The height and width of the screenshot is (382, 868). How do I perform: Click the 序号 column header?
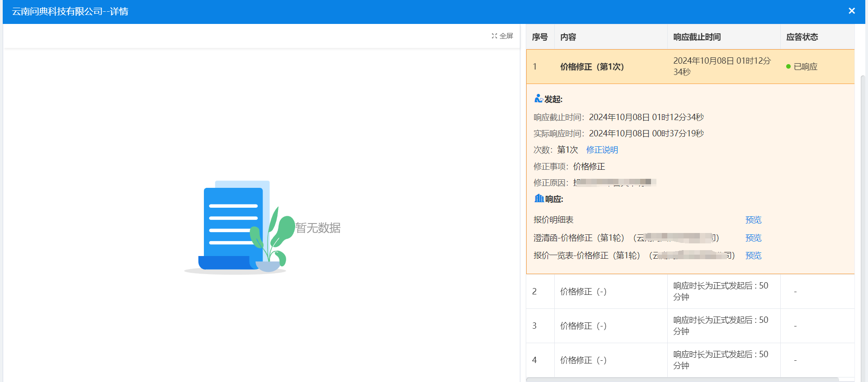point(540,37)
